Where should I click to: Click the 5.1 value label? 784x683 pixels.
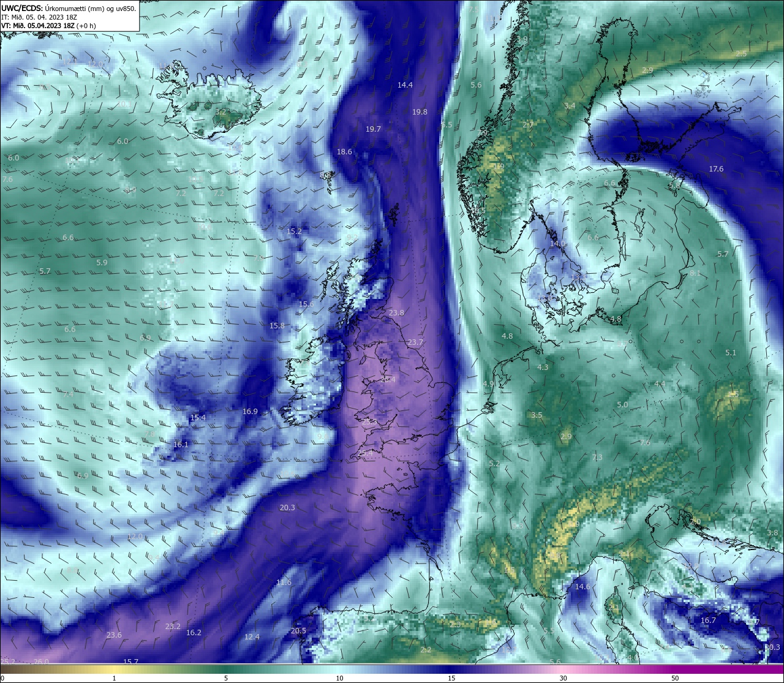[x=731, y=353]
